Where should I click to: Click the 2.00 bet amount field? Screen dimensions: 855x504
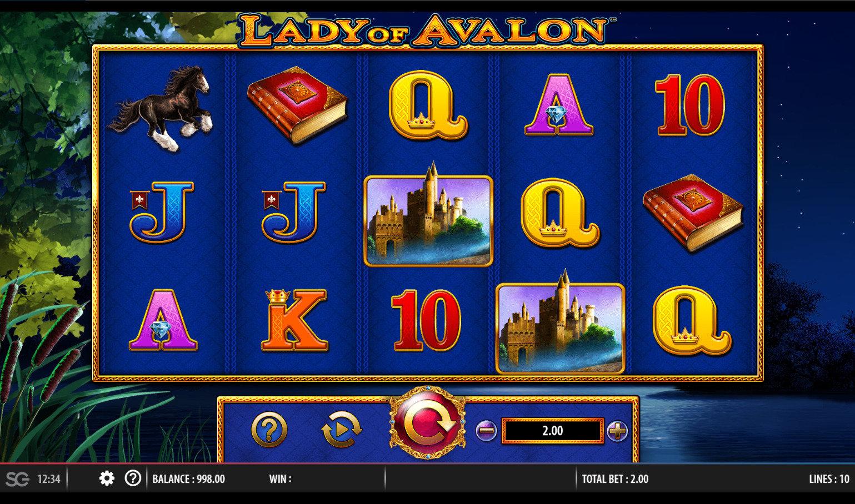[x=552, y=431]
